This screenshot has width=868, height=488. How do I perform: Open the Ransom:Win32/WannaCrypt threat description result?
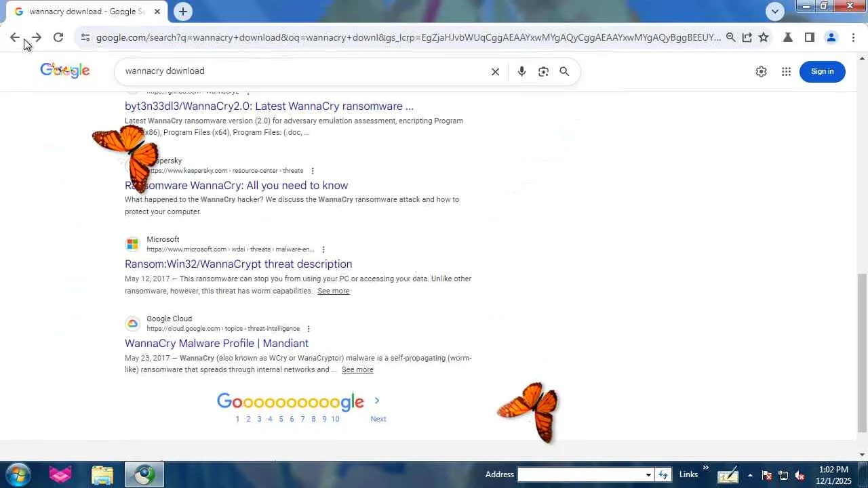(x=239, y=264)
